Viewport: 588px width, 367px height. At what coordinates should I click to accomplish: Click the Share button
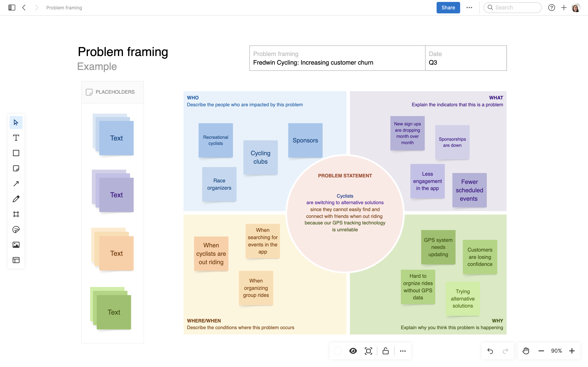tap(448, 7)
